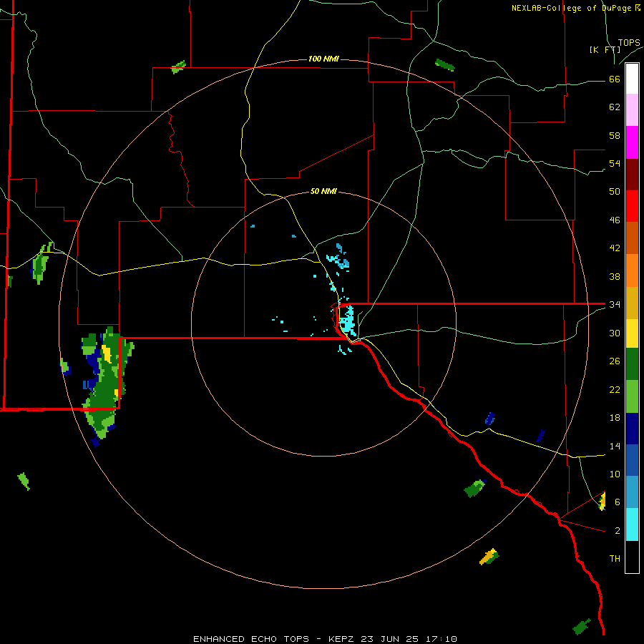Click the legend value '42'
The height and width of the screenshot is (644, 644).
pos(615,248)
